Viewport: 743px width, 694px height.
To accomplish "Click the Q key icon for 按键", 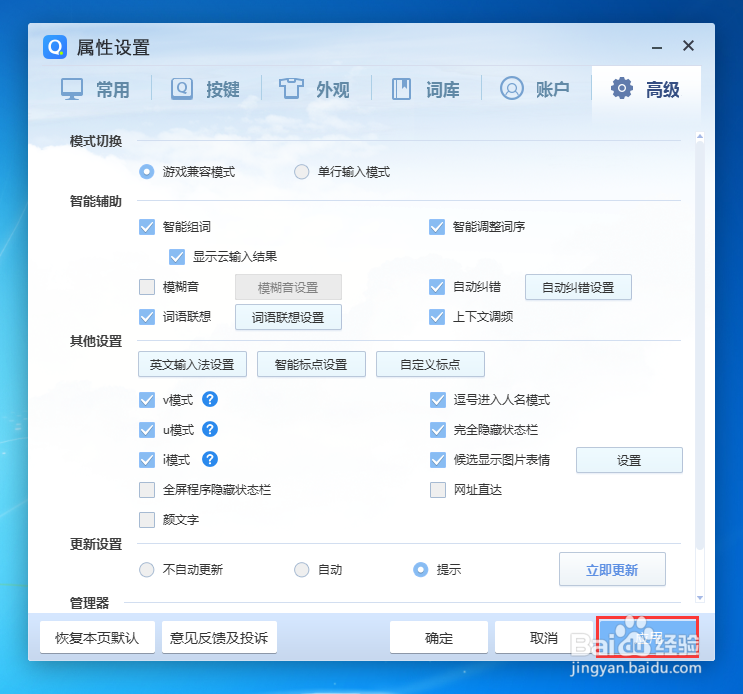I will 182,89.
